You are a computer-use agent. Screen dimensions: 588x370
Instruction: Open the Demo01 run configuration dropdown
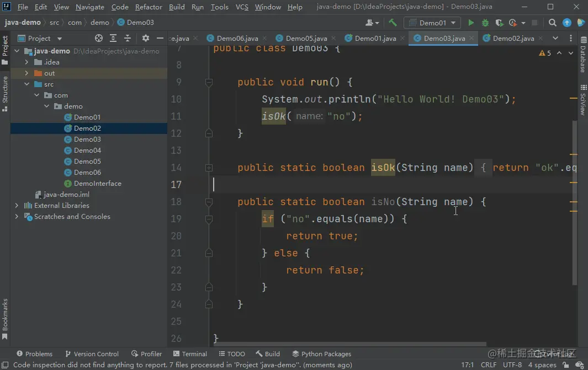(432, 23)
